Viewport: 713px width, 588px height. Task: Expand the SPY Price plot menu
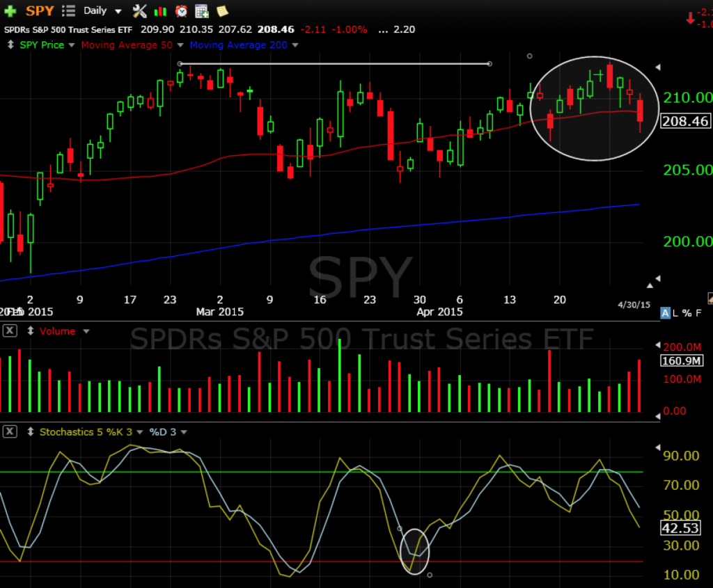72,45
